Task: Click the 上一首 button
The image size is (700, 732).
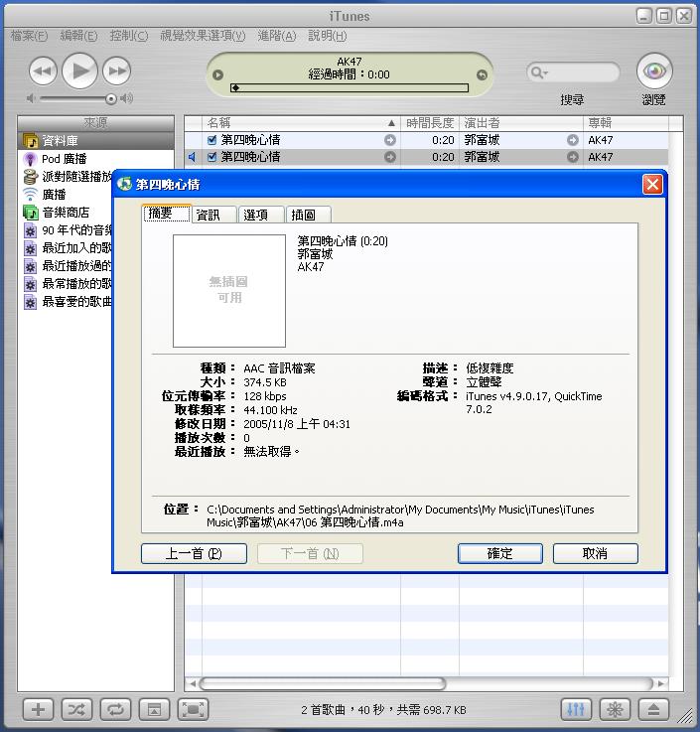Action: [x=194, y=553]
